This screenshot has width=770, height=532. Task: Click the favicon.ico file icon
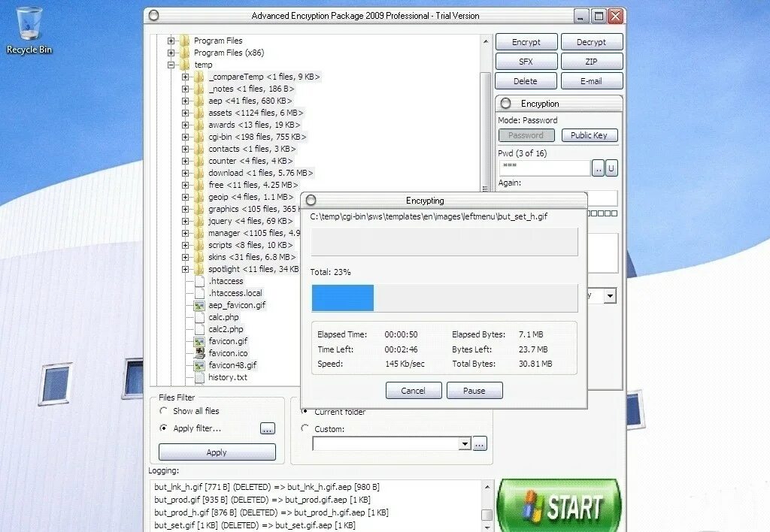tap(199, 353)
